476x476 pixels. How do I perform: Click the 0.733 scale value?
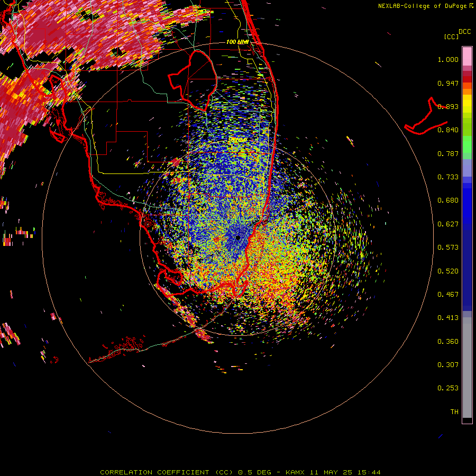[448, 177]
